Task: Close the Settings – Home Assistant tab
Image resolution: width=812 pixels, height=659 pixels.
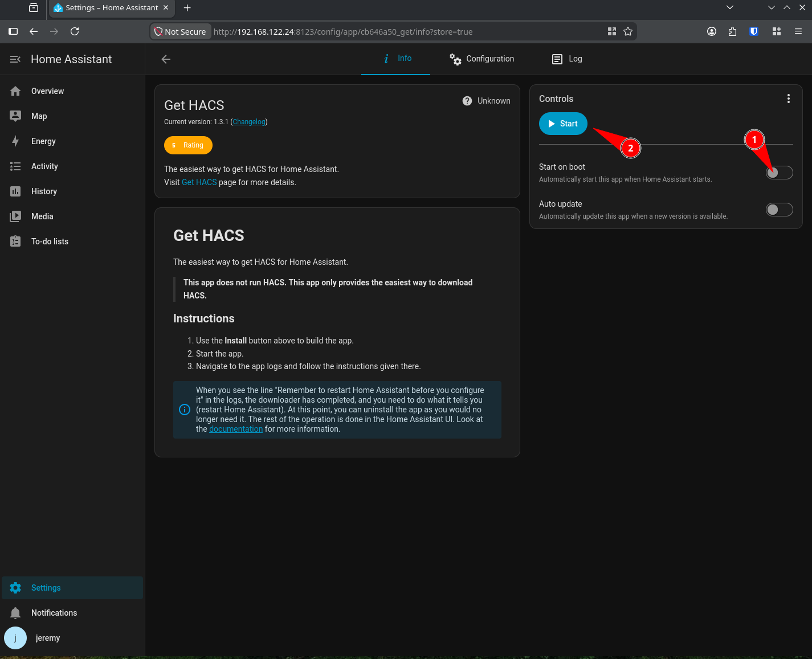Action: tap(166, 7)
